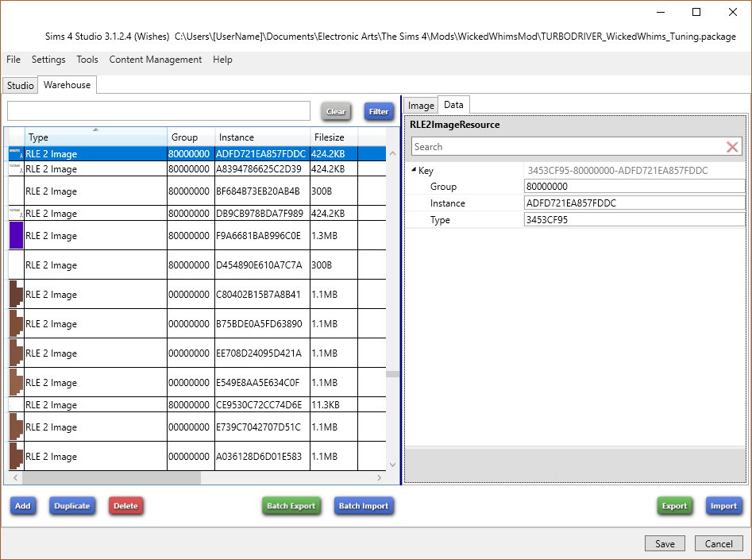This screenshot has height=560, width=752.
Task: Clear the Data search with red X
Action: [x=732, y=147]
